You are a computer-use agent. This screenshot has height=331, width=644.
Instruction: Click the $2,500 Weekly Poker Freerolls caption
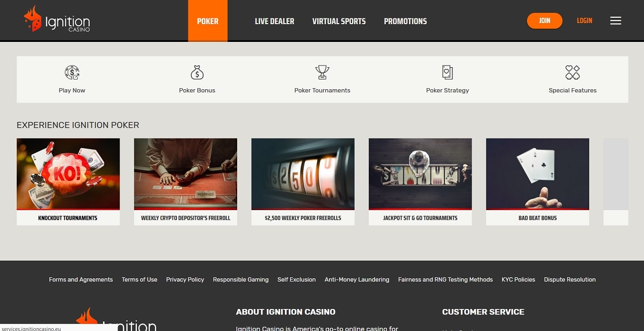coord(303,218)
